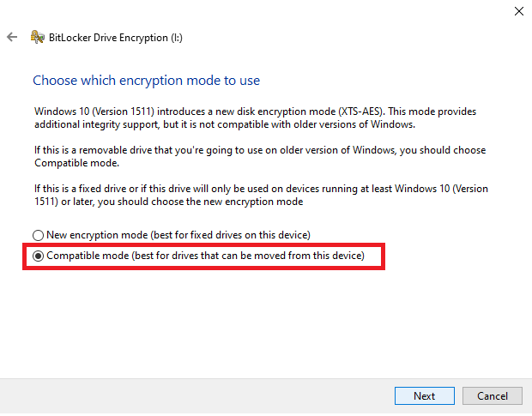Choose the "drives that can be moved" option label
This screenshot has width=532, height=416.
[206, 256]
